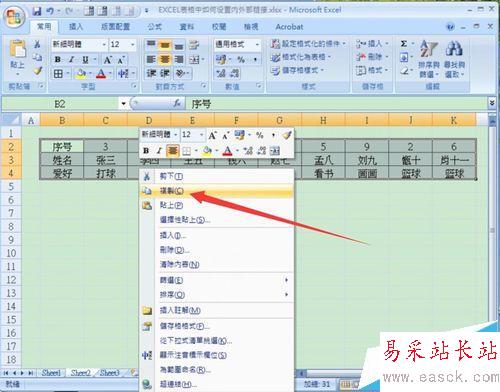This screenshot has height=392, width=500.
Task: Open the ribbon font name dropdown
Action: 104,44
